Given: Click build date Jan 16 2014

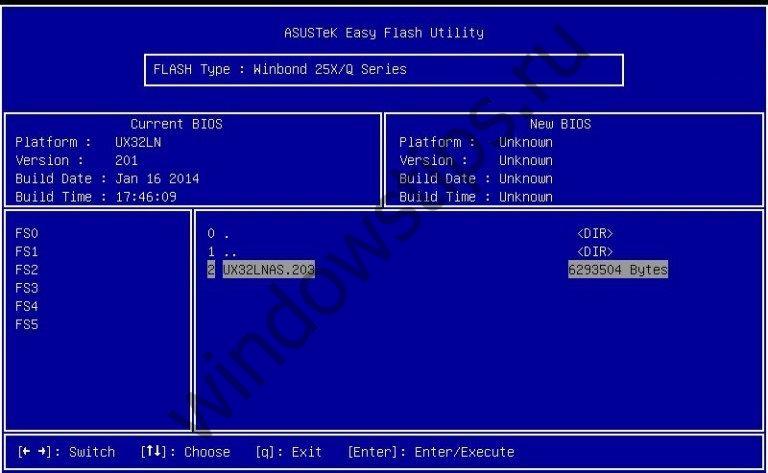Looking at the screenshot, I should (x=157, y=179).
